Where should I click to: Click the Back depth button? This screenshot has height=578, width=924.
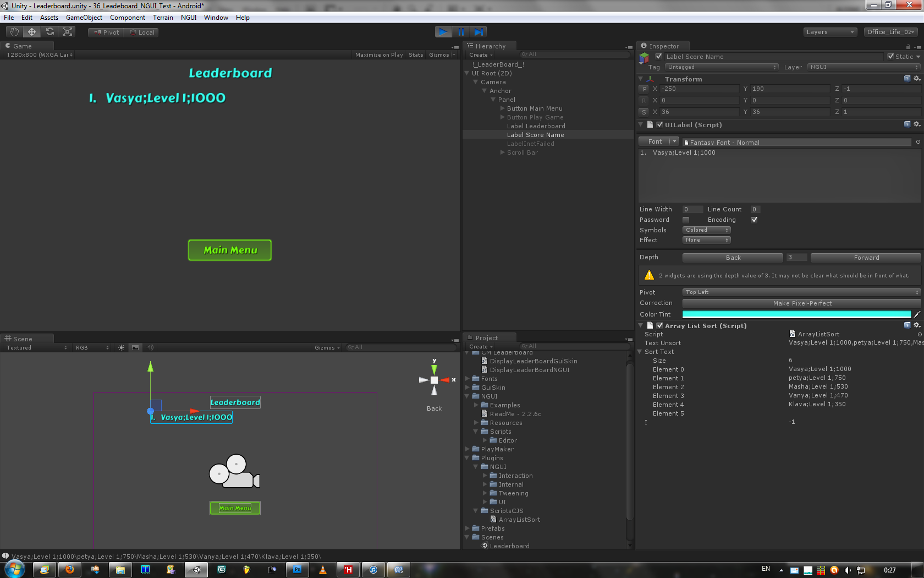point(733,258)
